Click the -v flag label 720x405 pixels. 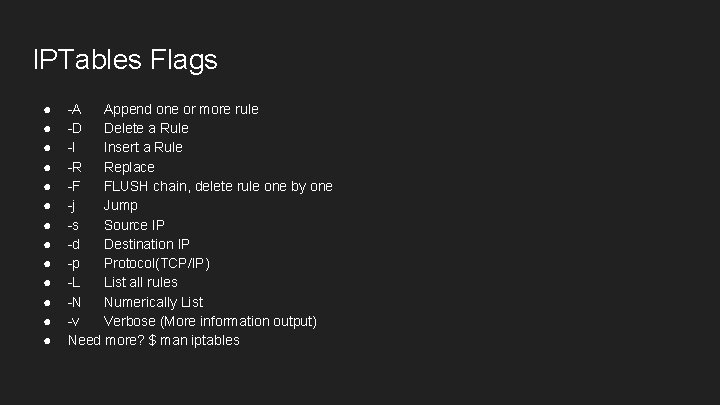coord(73,321)
